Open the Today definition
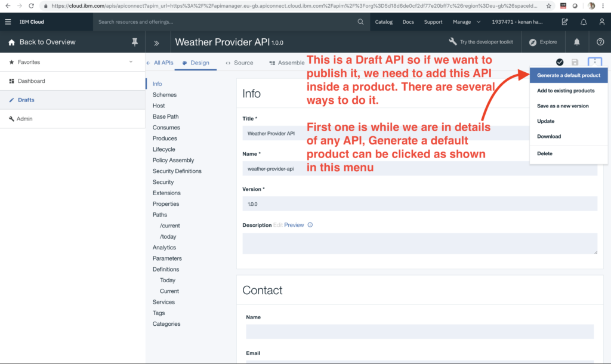The height and width of the screenshot is (364, 611). (x=168, y=280)
